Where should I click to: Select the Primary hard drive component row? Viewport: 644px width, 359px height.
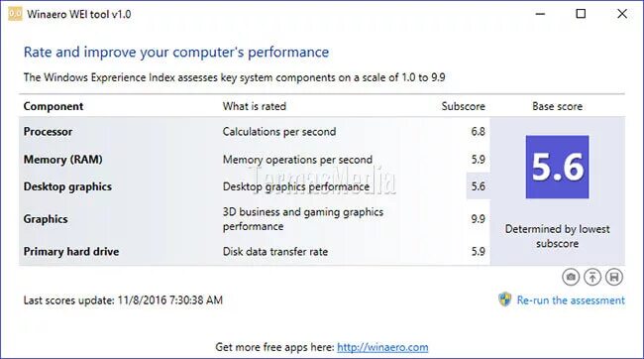pyautogui.click(x=255, y=251)
